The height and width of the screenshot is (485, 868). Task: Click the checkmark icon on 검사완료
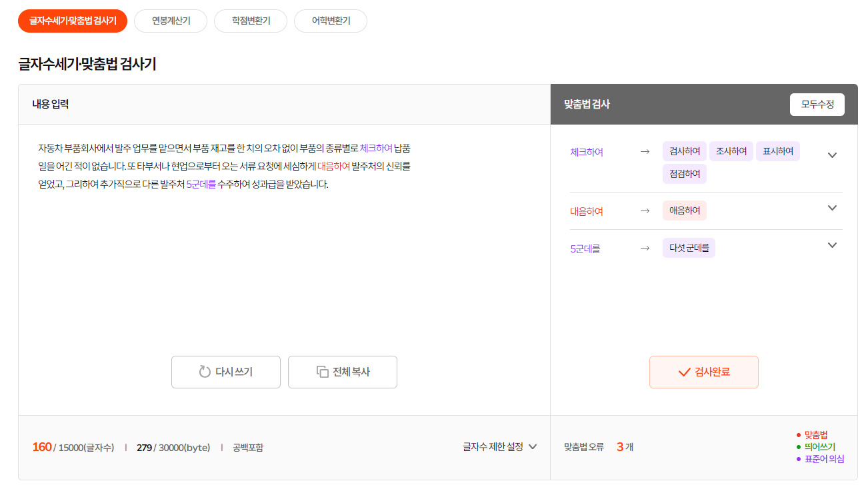(x=683, y=372)
